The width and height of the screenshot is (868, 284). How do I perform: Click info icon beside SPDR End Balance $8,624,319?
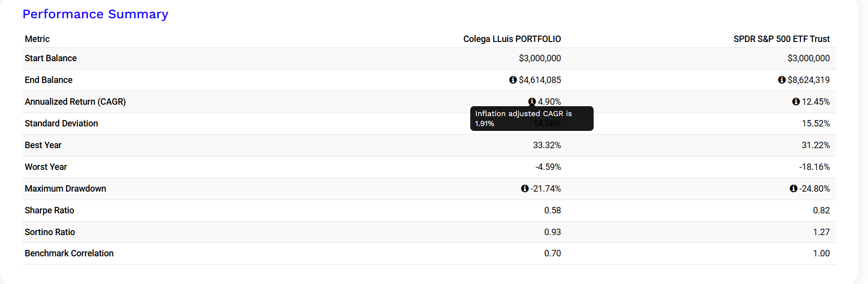(x=782, y=80)
